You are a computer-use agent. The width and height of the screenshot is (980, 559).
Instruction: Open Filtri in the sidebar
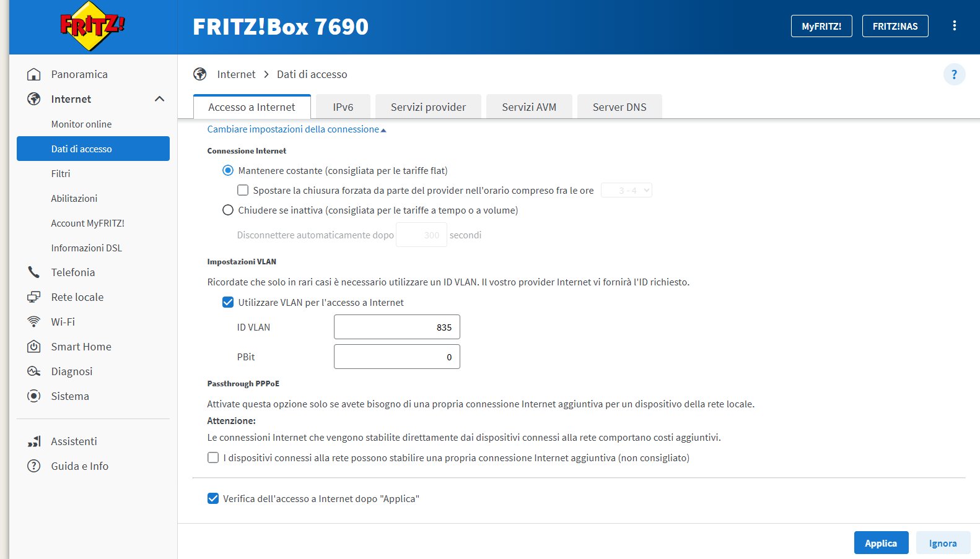tap(61, 173)
